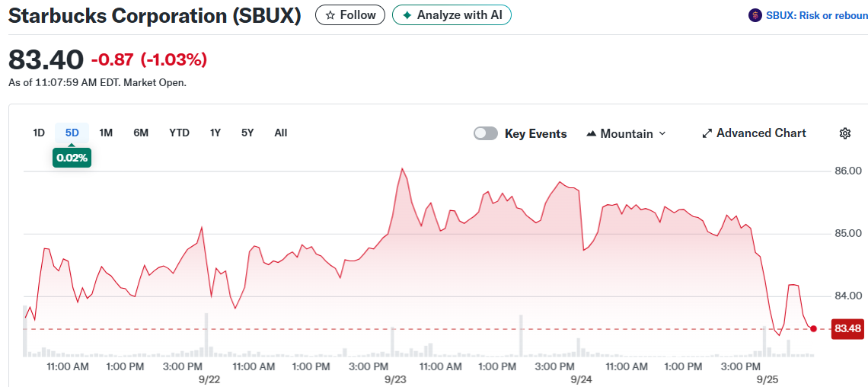Click the Key Events label
Screen dimensions: 868x387
click(536, 133)
